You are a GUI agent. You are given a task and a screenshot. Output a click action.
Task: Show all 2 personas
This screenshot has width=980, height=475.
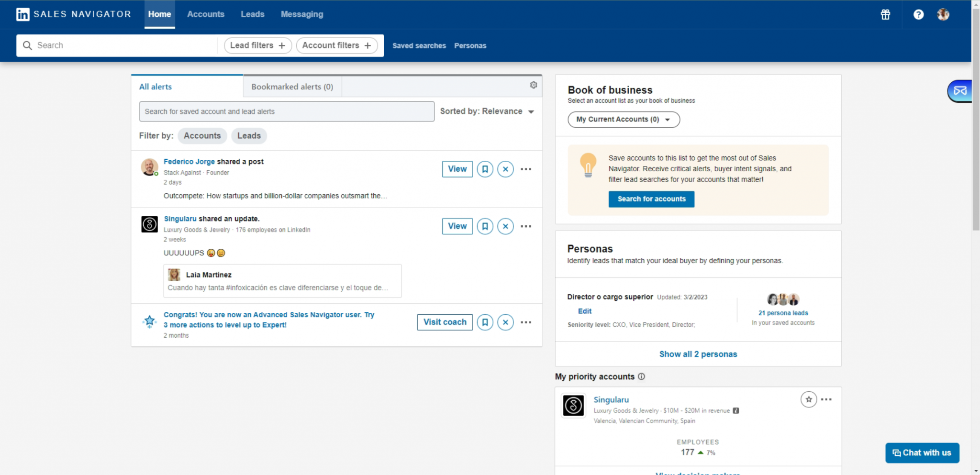pyautogui.click(x=697, y=354)
